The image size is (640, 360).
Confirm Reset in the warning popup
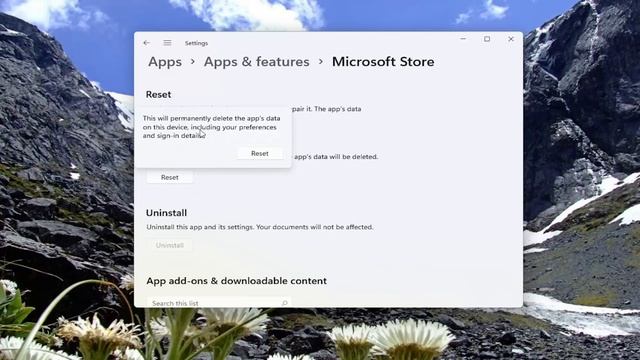[260, 153]
